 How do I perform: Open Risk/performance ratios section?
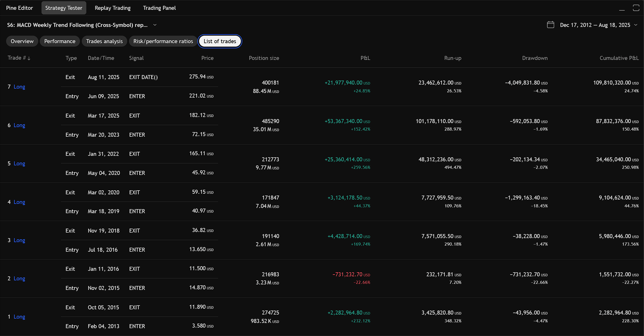[163, 41]
